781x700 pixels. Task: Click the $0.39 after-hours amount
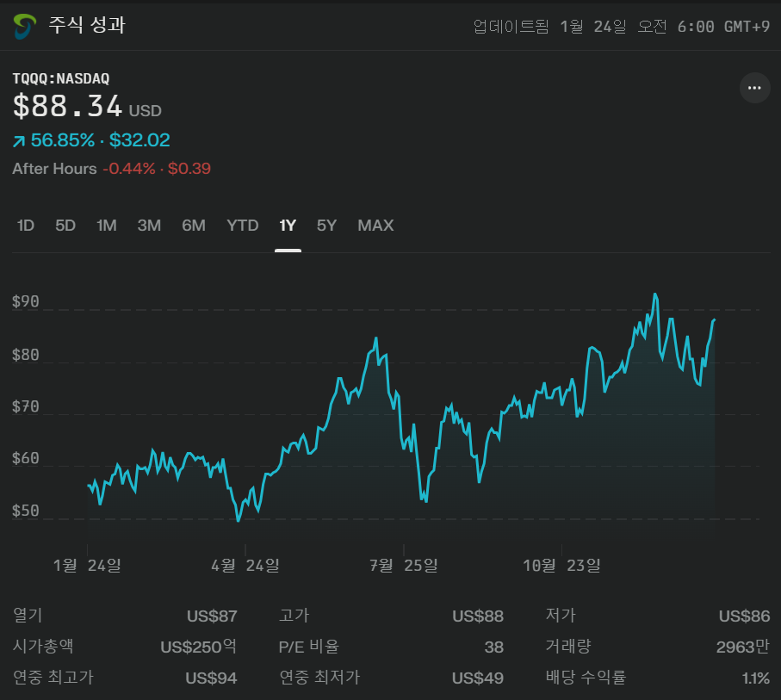[x=189, y=169]
